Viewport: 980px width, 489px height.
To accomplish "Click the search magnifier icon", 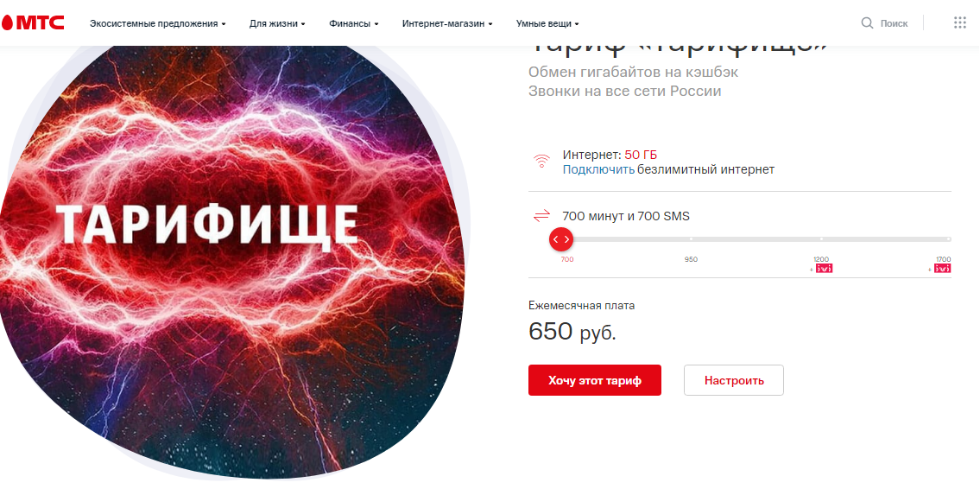I will coord(867,23).
